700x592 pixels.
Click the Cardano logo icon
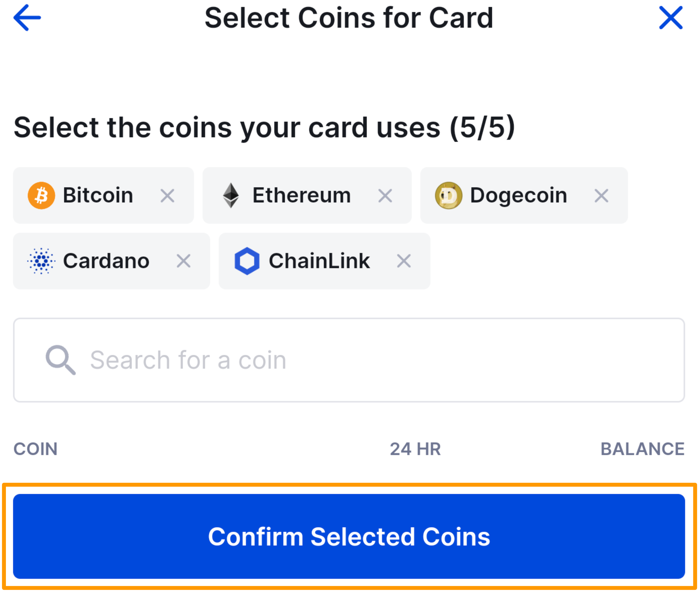click(x=41, y=261)
